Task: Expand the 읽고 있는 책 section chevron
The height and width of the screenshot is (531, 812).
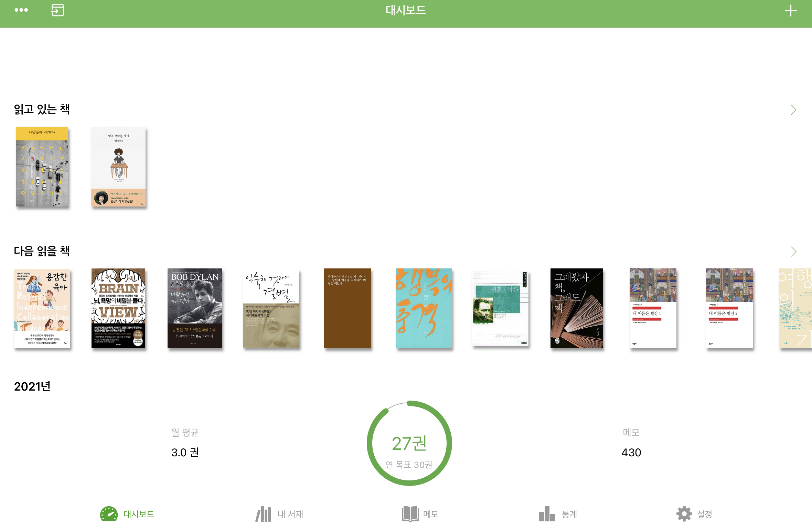Action: [793, 110]
